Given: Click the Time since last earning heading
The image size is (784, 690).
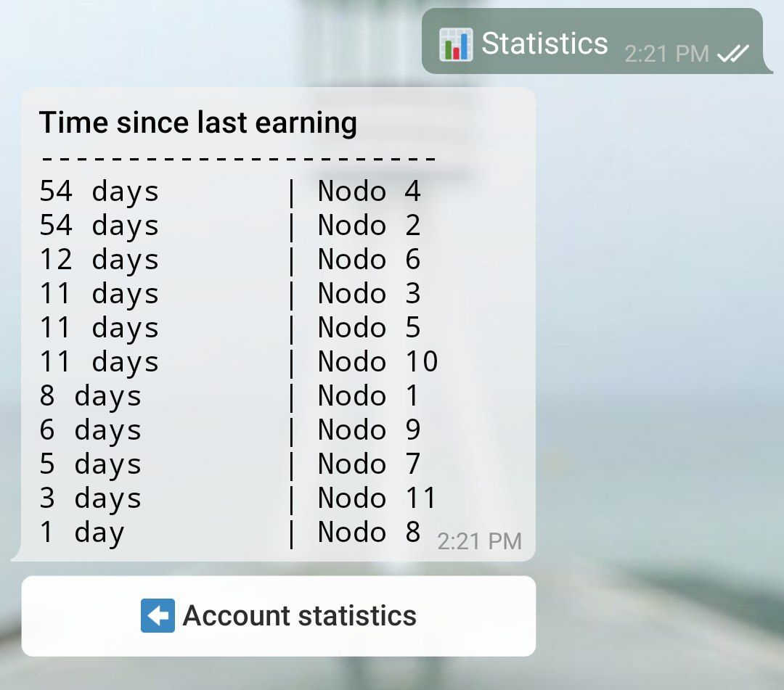Looking at the screenshot, I should tap(198, 123).
